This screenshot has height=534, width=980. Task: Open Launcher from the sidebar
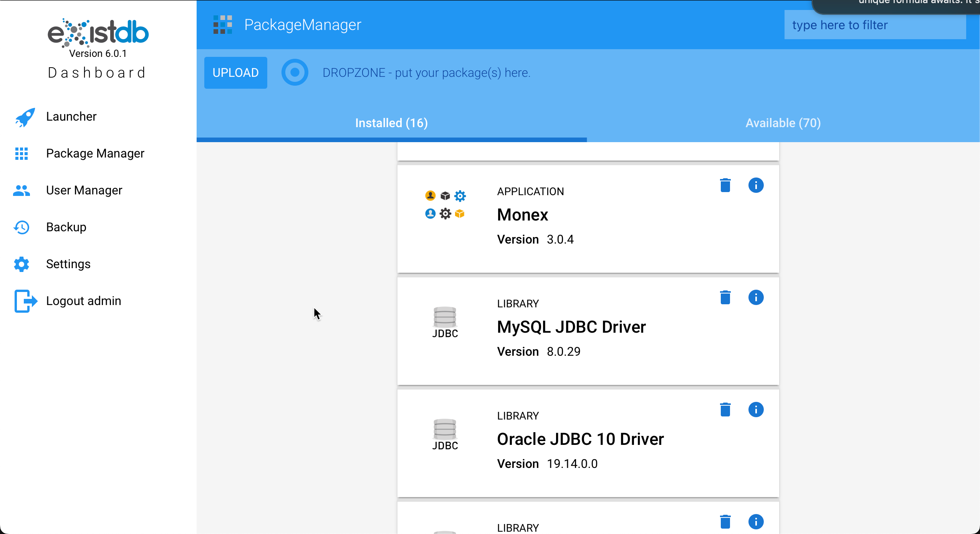point(71,116)
